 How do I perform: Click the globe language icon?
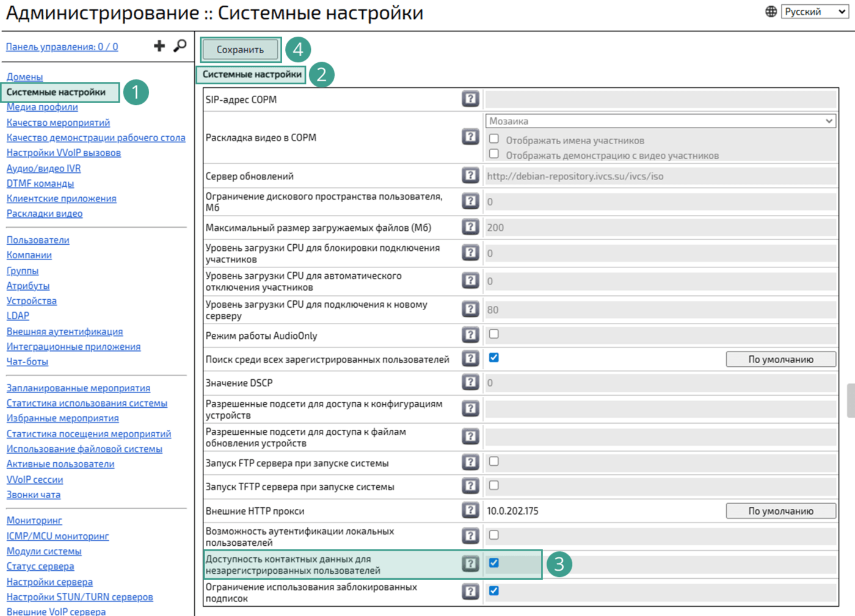771,12
